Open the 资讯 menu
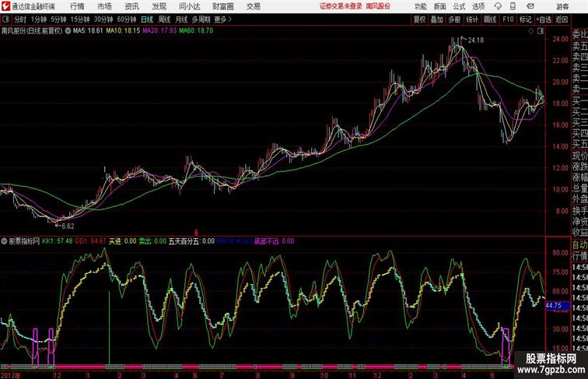Image resolution: width=588 pixels, height=379 pixels. point(131,6)
